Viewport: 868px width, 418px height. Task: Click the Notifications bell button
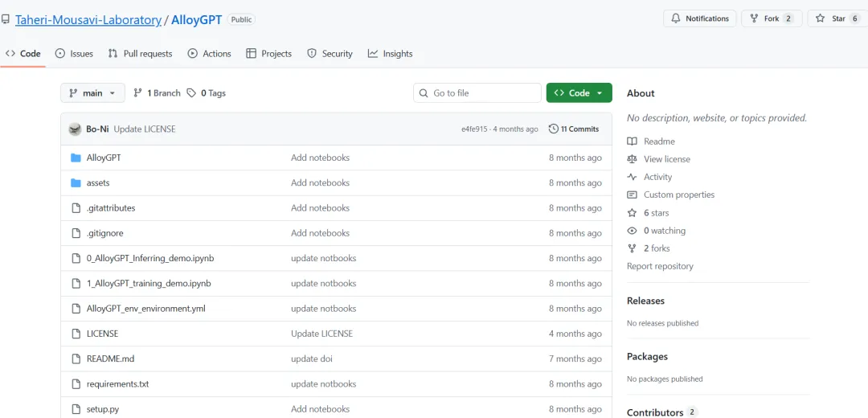coord(700,18)
